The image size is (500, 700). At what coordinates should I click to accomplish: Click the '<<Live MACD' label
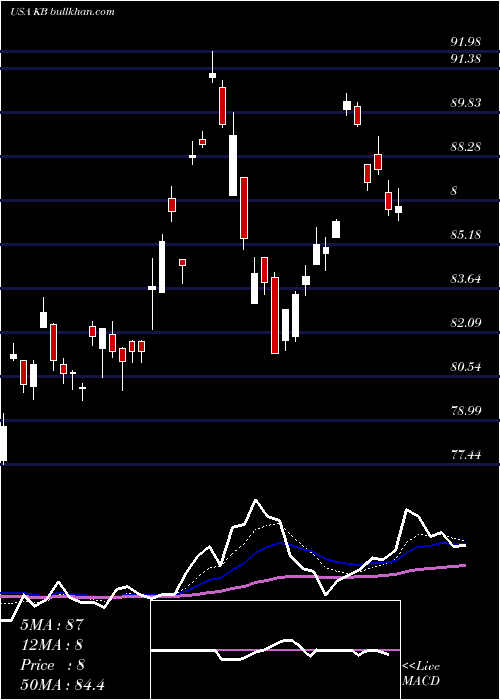(421, 673)
